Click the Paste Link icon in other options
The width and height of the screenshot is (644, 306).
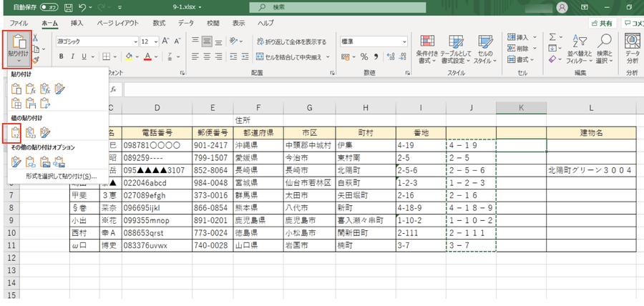[31, 161]
